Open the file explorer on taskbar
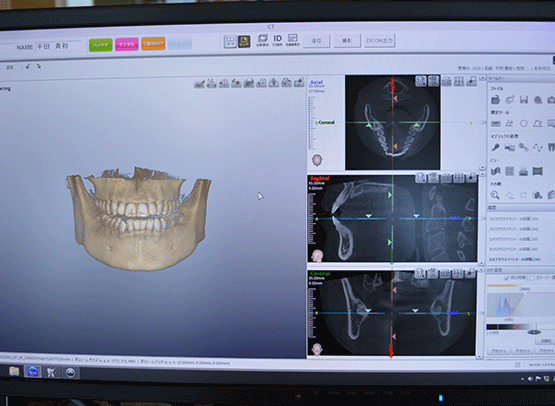 [14, 371]
